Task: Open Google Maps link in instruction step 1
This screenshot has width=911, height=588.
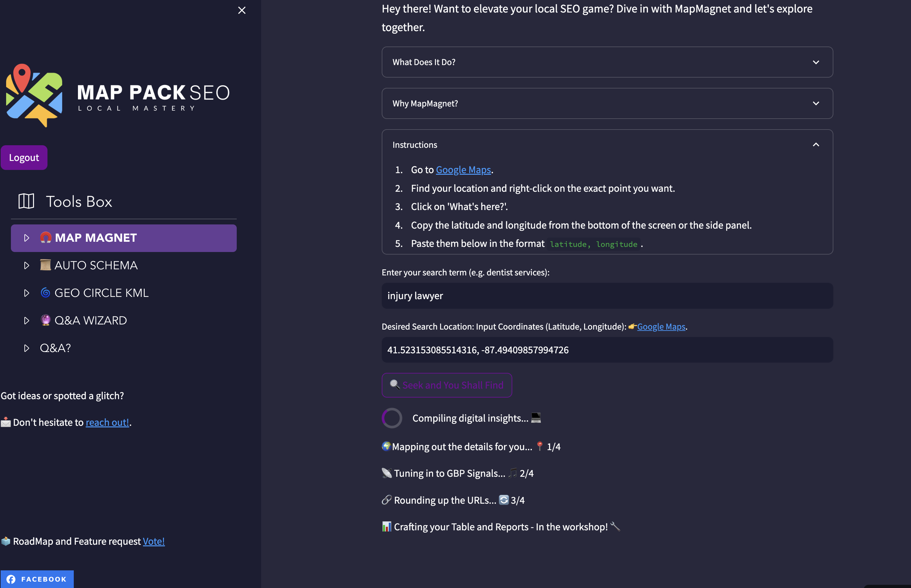Action: pos(463,170)
